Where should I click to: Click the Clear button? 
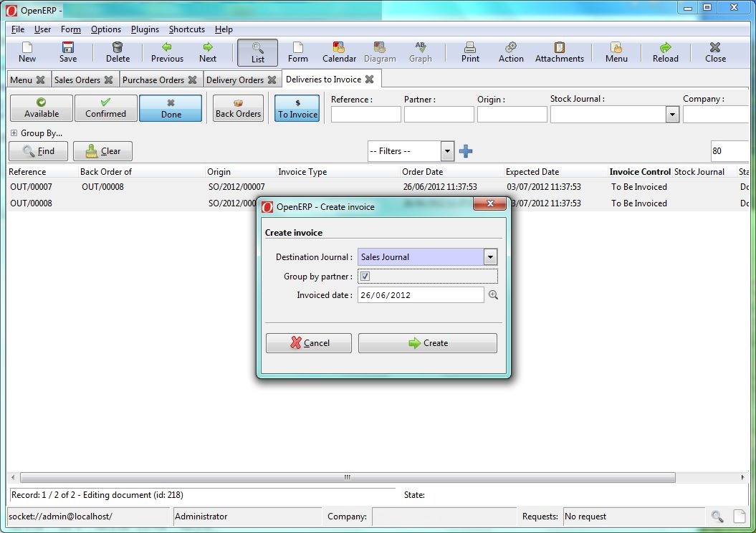(102, 151)
